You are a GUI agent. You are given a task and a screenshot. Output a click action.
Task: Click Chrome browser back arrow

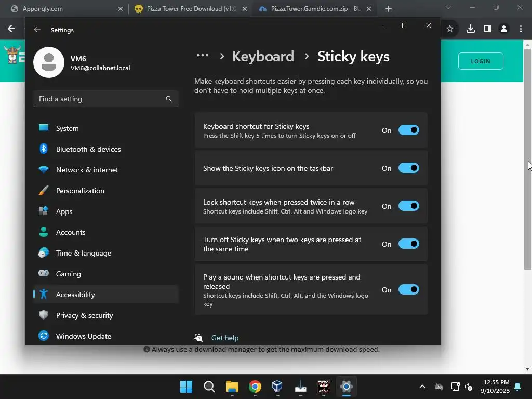coord(11,29)
